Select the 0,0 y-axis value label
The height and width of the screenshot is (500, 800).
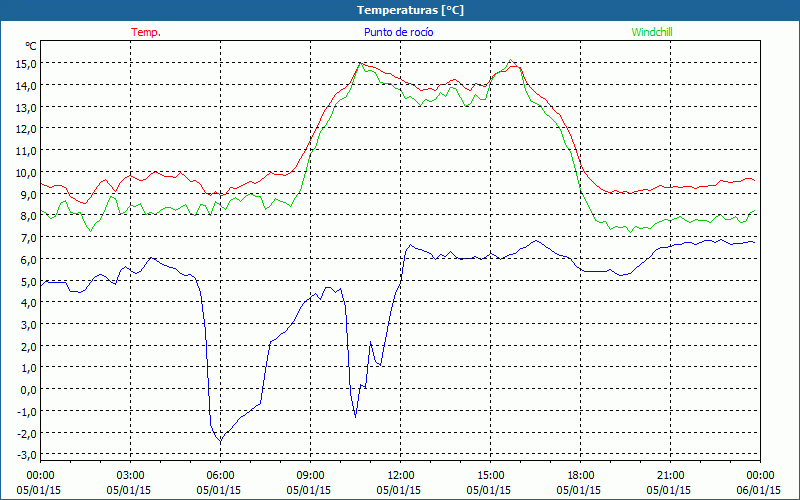(27, 389)
